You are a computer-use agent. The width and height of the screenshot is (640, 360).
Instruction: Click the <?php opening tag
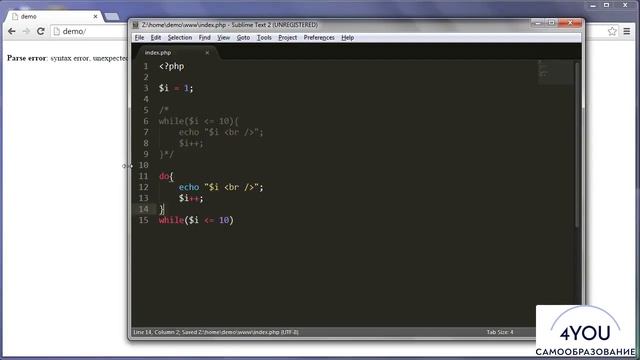171,66
